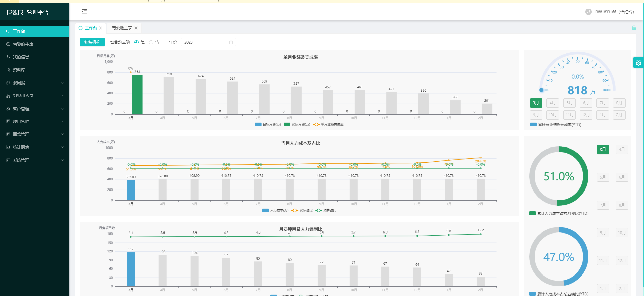Viewport: 644px width, 296px height.
Task: Toggle 累计总业绩&完成率(YTD) legend
Action: click(x=555, y=125)
